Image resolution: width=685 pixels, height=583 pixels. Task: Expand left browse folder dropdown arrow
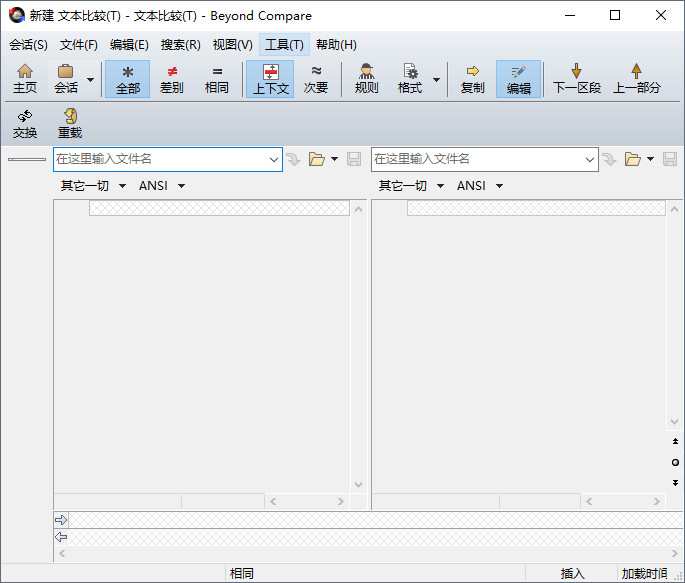click(x=335, y=159)
